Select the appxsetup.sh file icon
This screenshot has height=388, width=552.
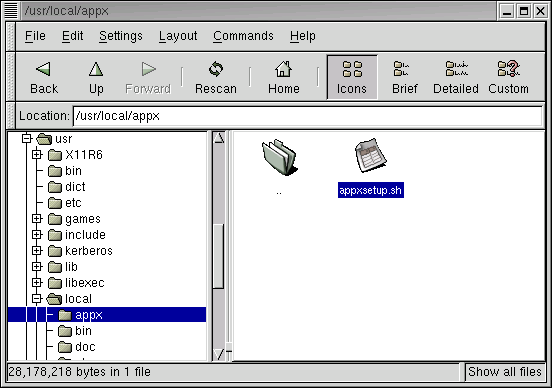(x=371, y=155)
